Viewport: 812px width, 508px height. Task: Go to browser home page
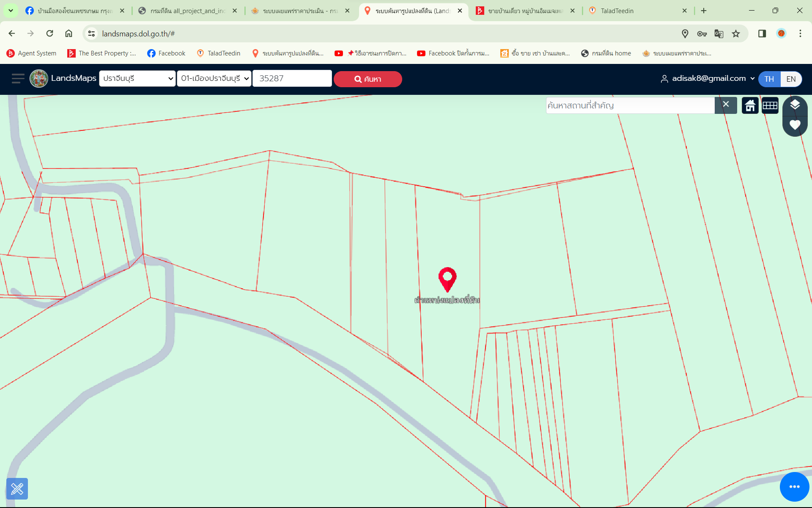tap(69, 33)
